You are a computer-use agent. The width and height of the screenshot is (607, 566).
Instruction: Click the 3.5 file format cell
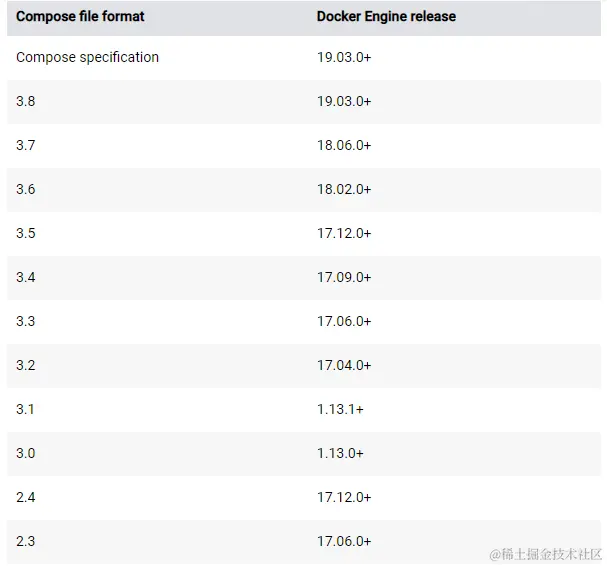click(x=26, y=233)
